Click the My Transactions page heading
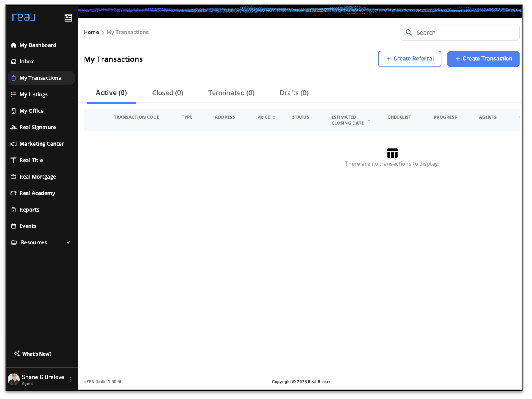Viewport: 532px width, 399px height. pos(114,59)
